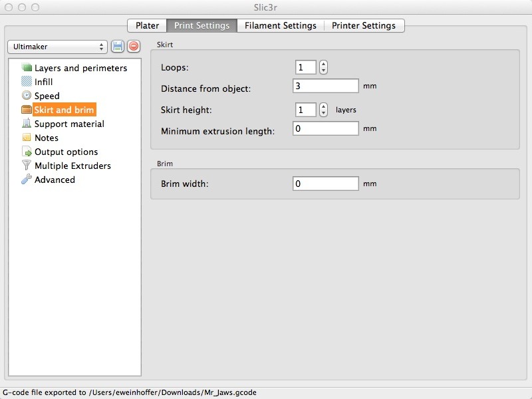Click the layers unit text
Viewport: 532px width, 399px height.
point(346,110)
